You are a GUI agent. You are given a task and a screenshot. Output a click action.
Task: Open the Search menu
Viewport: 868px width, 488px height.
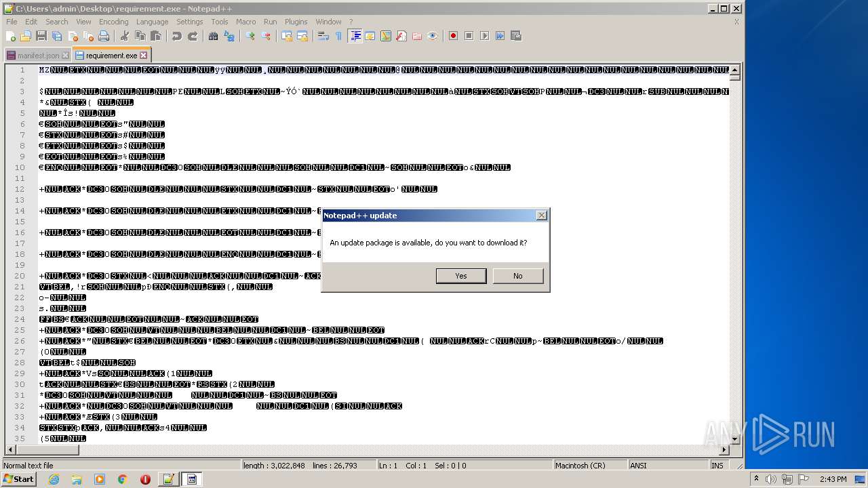tap(57, 22)
